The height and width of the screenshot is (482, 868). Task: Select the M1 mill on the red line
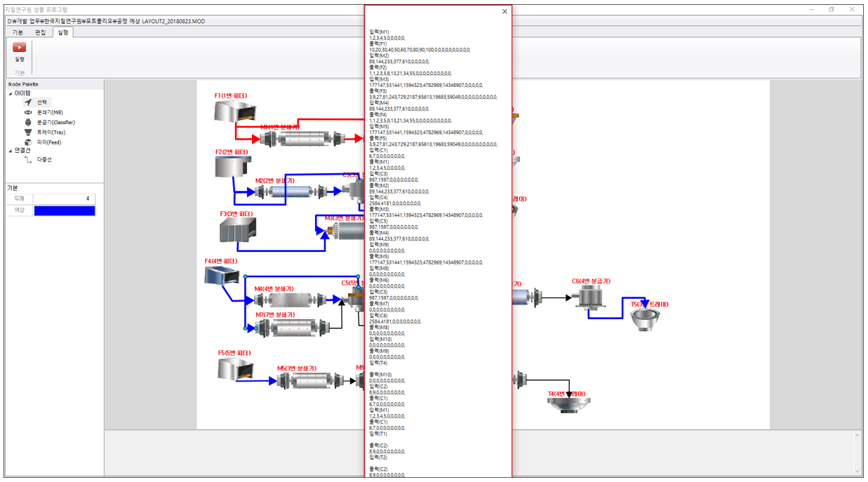click(302, 138)
